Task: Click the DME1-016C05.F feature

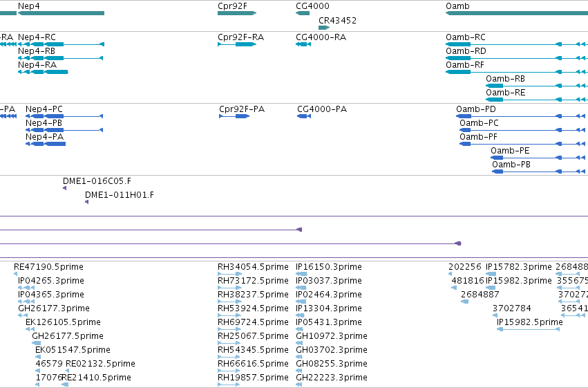Action: [x=64, y=188]
